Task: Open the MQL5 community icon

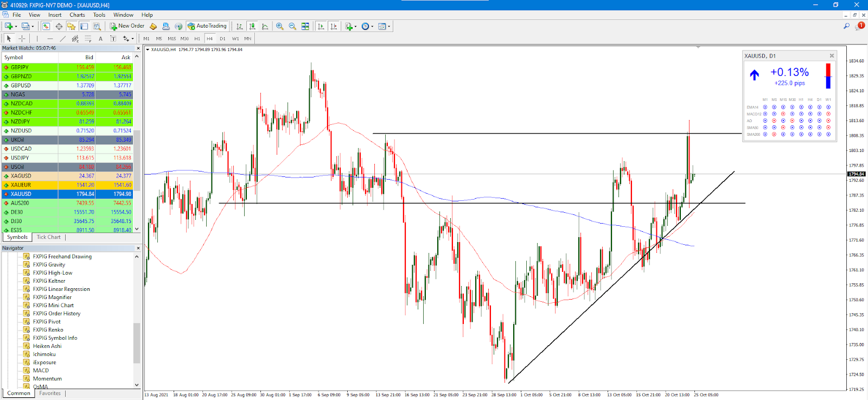Action: click(166, 26)
